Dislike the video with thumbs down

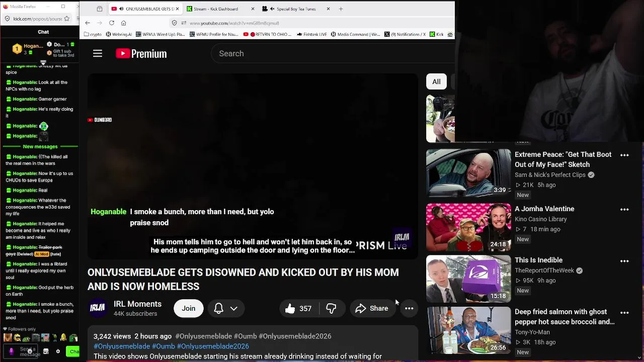(x=331, y=309)
